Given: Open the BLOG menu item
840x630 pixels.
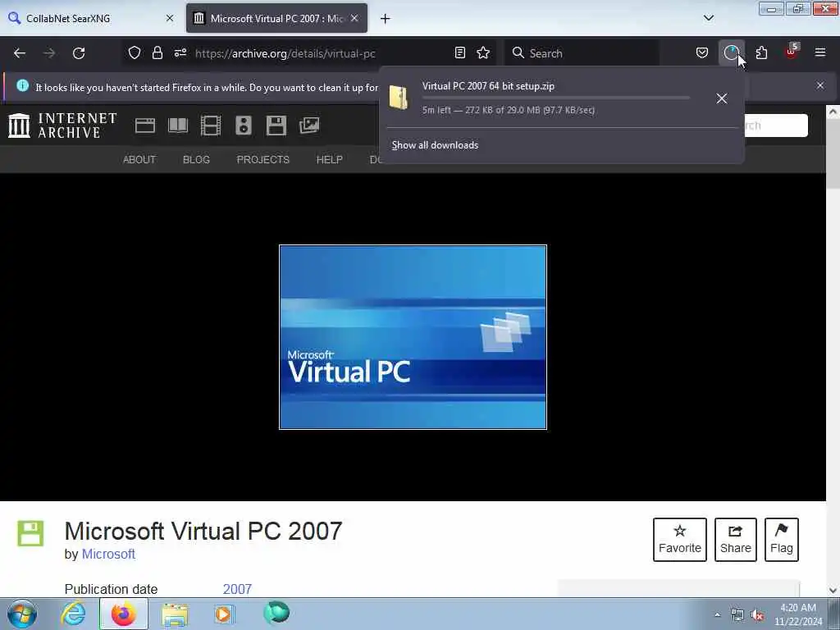Looking at the screenshot, I should click(196, 160).
